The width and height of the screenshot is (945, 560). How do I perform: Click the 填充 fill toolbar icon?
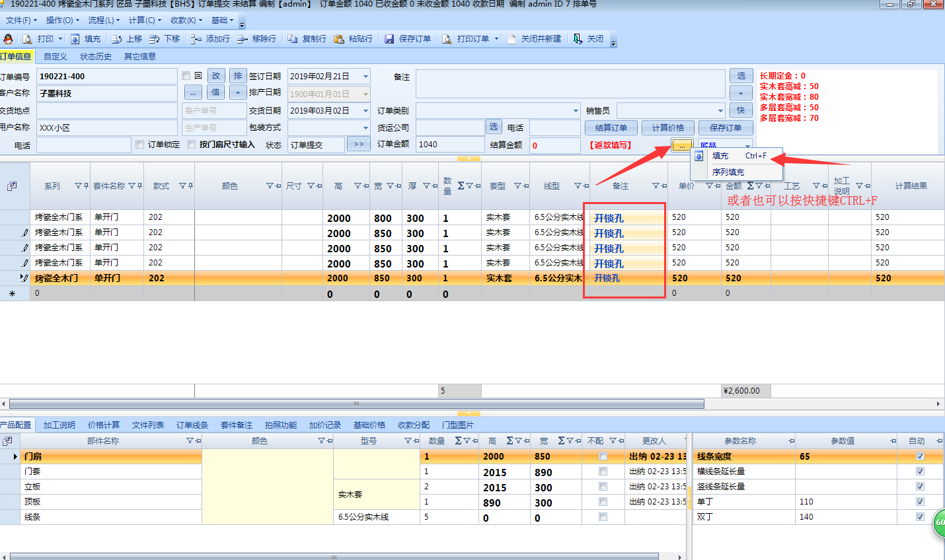pos(75,39)
